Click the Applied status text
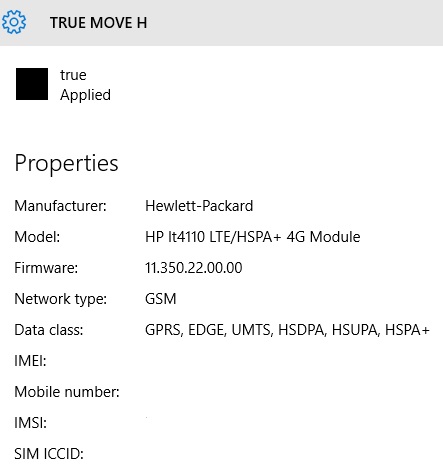 (85, 95)
